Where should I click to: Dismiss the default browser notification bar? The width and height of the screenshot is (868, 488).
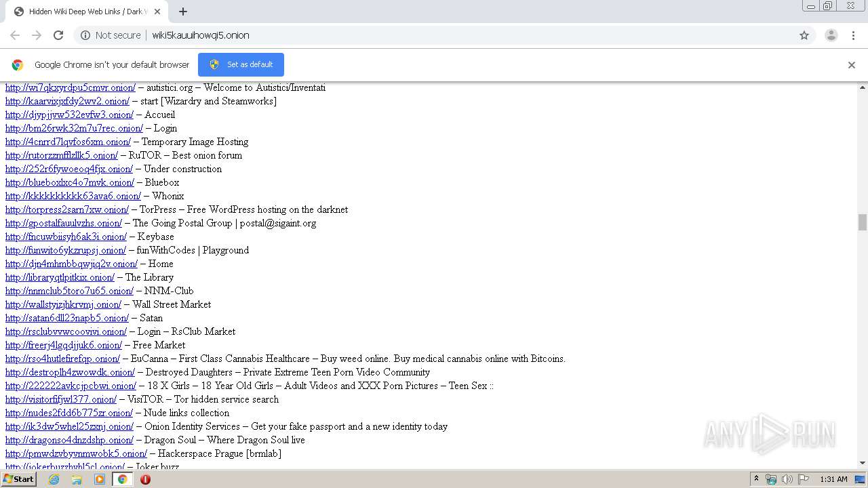(x=852, y=65)
